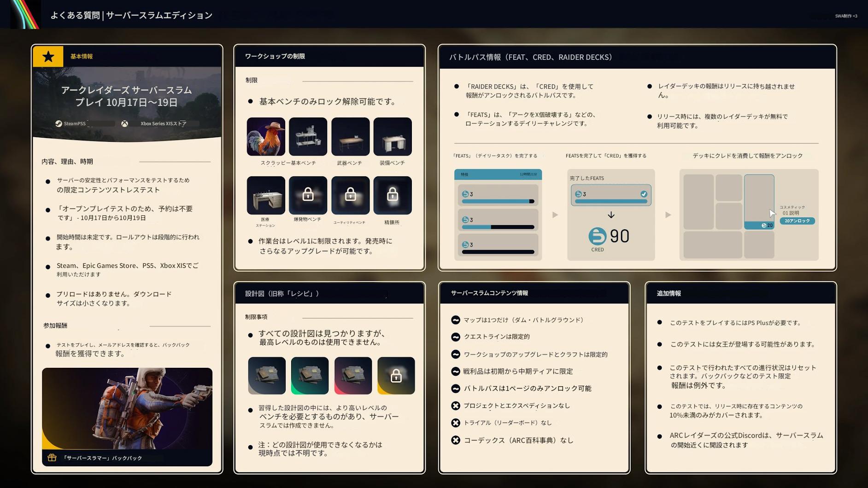Select the pink-tier blueprint thumbnail
868x488 pixels.
click(x=353, y=376)
